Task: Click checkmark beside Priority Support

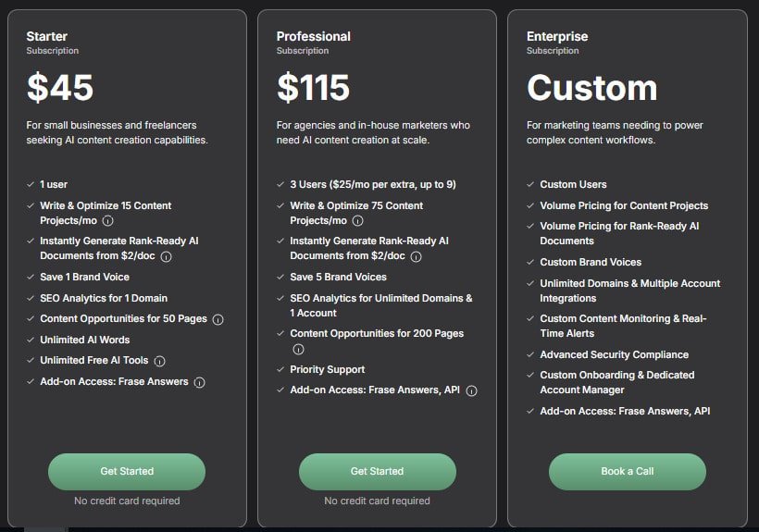Action: [x=280, y=369]
